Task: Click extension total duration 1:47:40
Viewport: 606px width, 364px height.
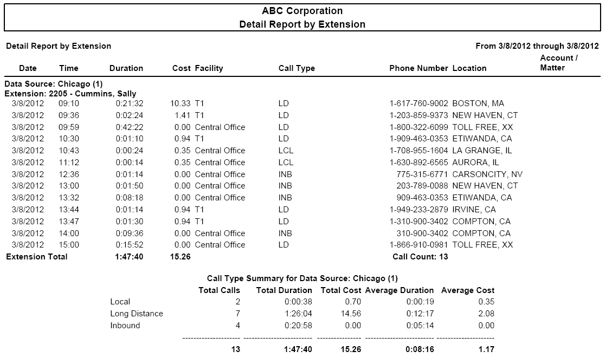Action: coord(129,257)
